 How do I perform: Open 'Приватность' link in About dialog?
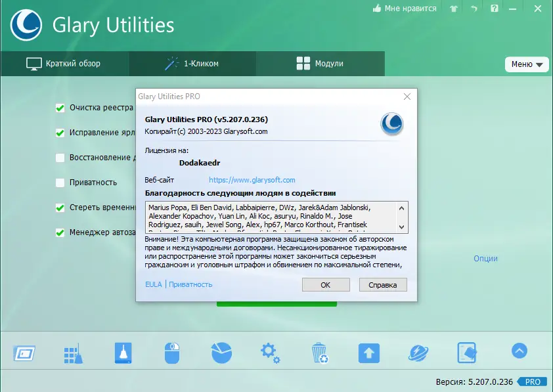(x=190, y=284)
